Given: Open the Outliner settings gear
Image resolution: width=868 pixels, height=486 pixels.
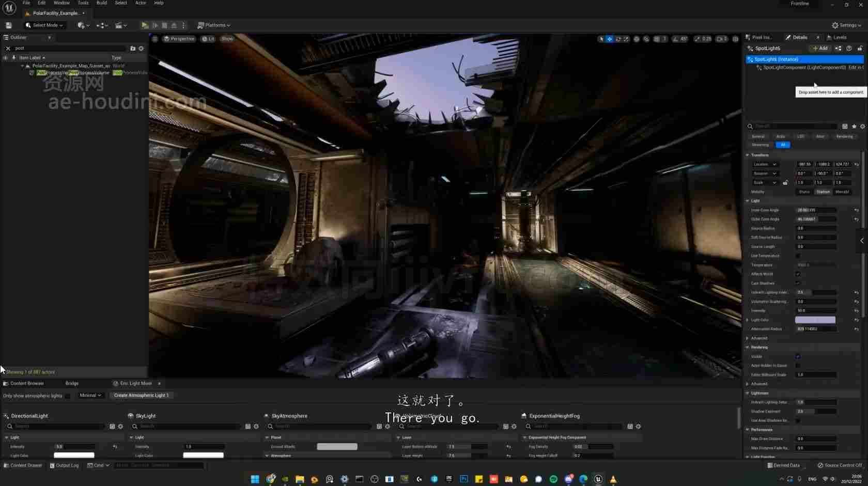Looking at the screenshot, I should pyautogui.click(x=141, y=49).
